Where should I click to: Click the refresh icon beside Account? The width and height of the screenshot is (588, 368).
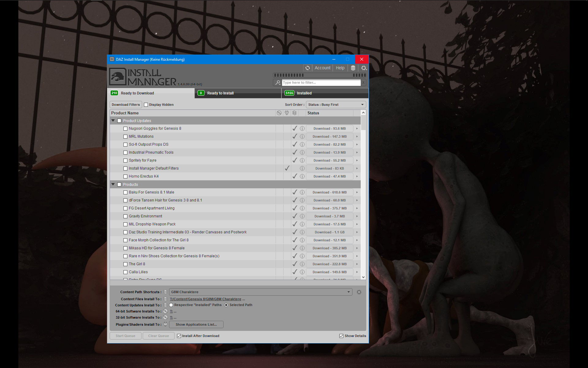307,68
